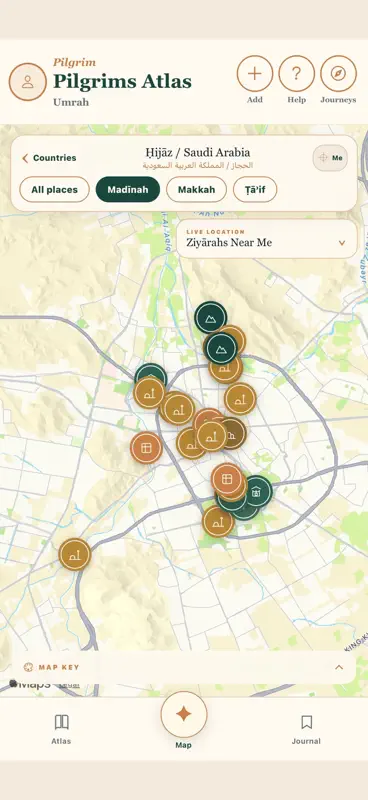368x800 pixels.
Task: Click the Arabic region name subtitle
Action: point(198,165)
